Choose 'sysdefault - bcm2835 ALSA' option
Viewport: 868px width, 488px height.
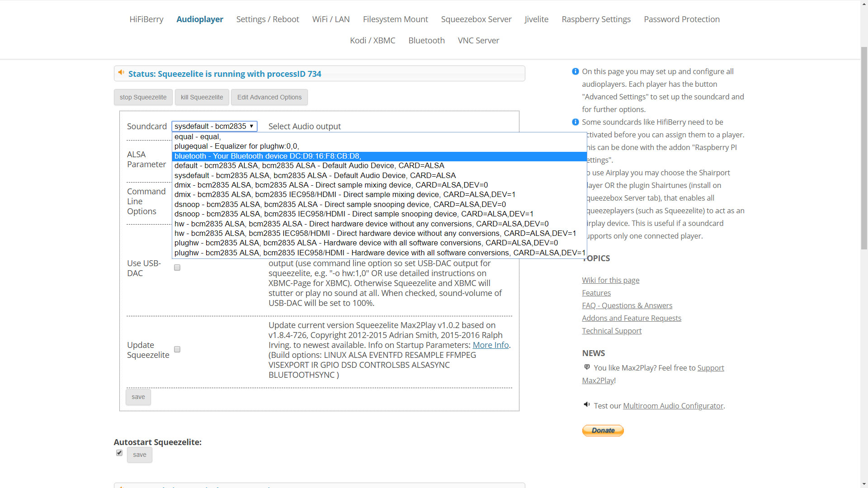(x=379, y=176)
